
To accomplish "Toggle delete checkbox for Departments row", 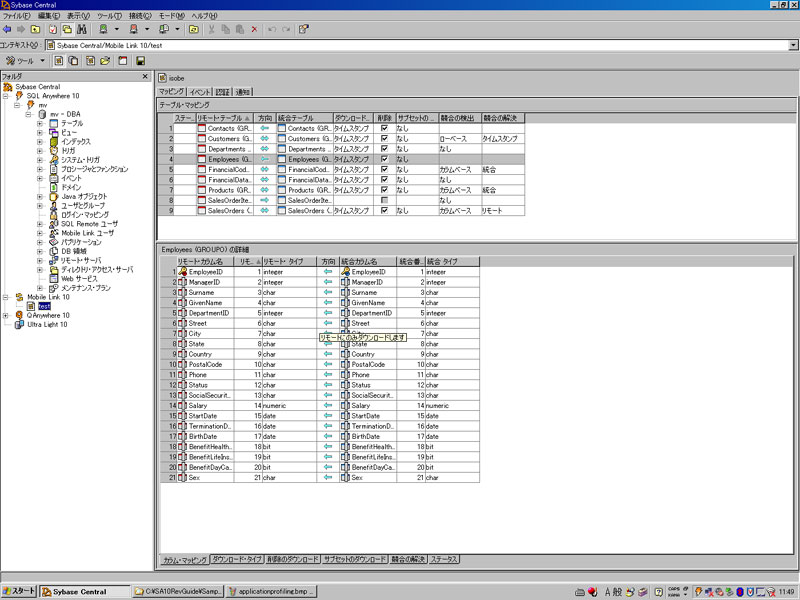I will tap(384, 148).
